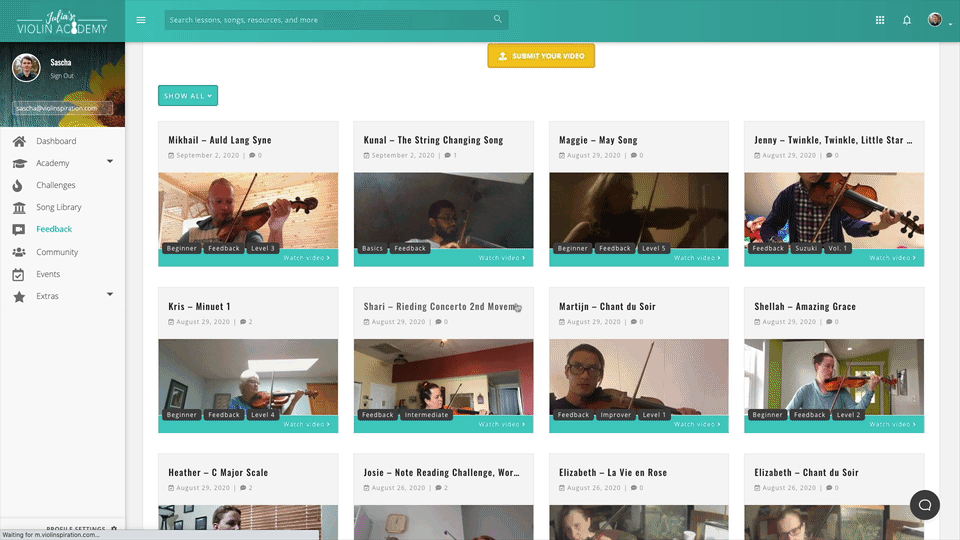The width and height of the screenshot is (960, 540).
Task: Watch video for Shellah – Amazing Grace
Action: coord(893,424)
